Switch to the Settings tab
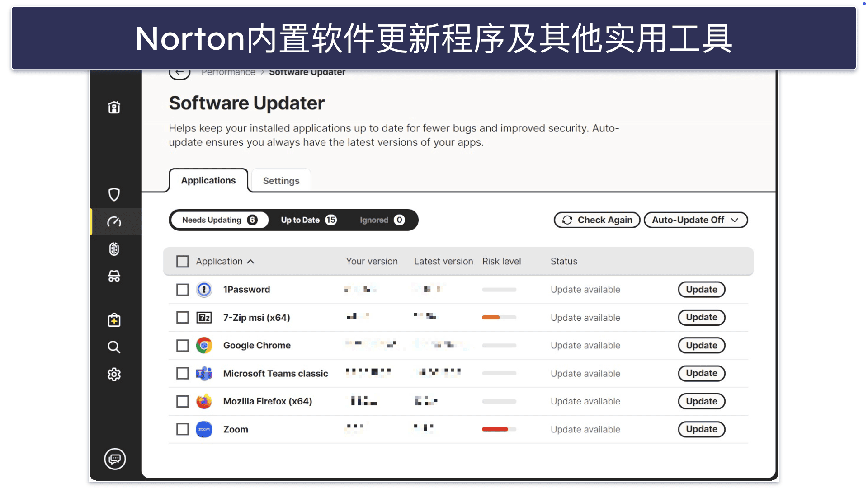This screenshot has width=868, height=488. point(281,181)
